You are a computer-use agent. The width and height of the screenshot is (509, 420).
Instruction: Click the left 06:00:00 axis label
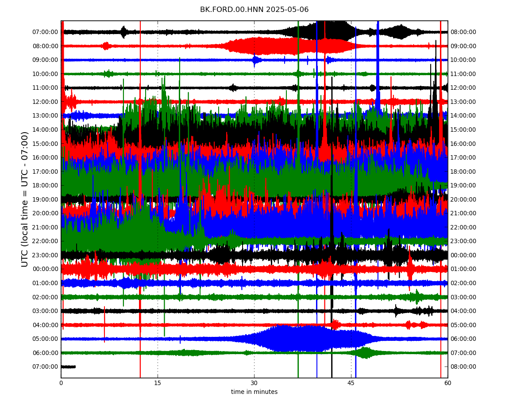point(45,353)
